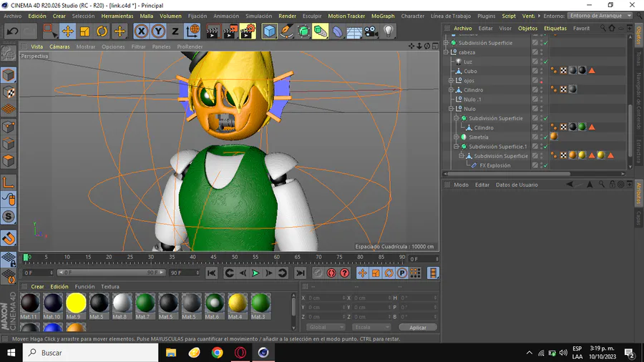Activate the Scale tool
644x362 pixels.
(x=84, y=31)
